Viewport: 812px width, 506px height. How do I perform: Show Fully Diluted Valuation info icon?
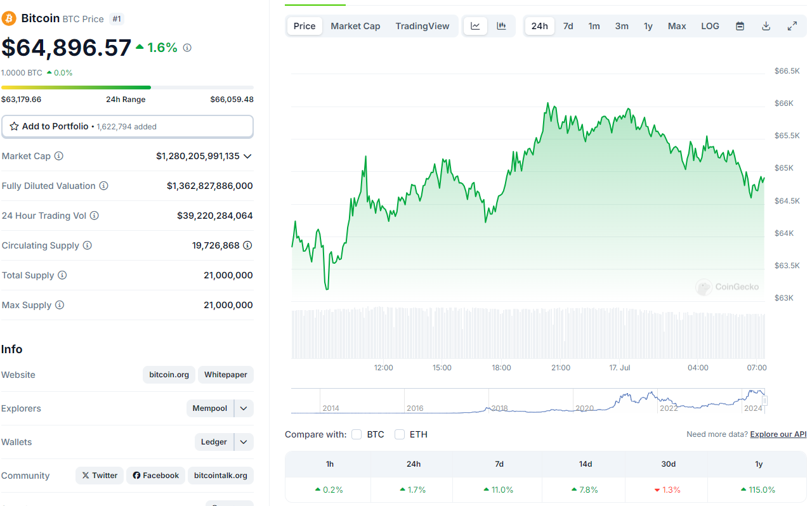point(104,186)
